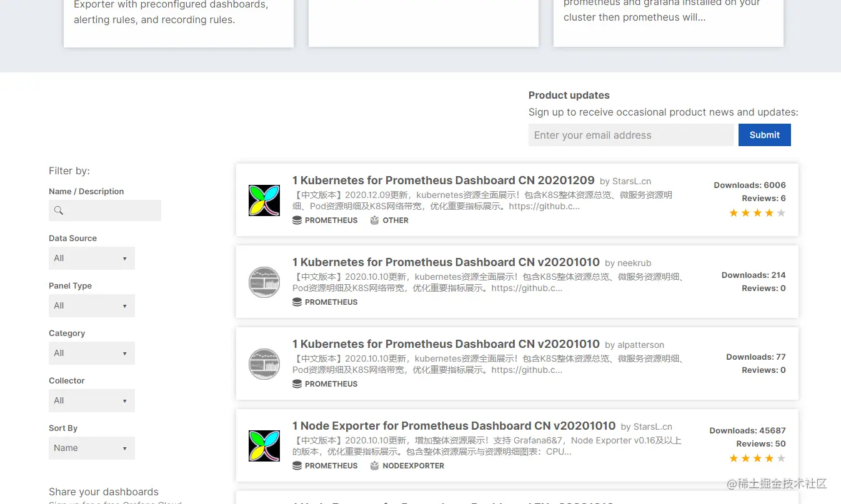Image resolution: width=841 pixels, height=504 pixels.
Task: Click author StarsL.cn on the Node Exporter card
Action: pyautogui.click(x=653, y=427)
